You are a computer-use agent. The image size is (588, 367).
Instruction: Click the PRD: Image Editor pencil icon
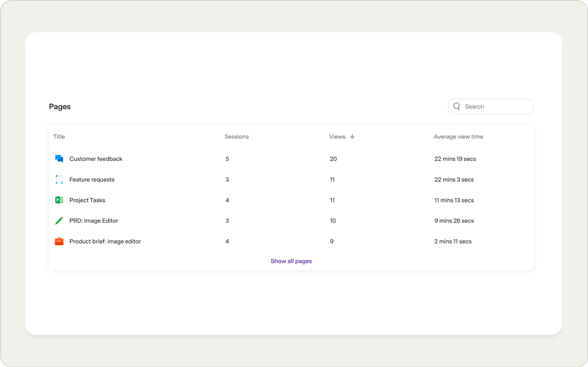(59, 221)
